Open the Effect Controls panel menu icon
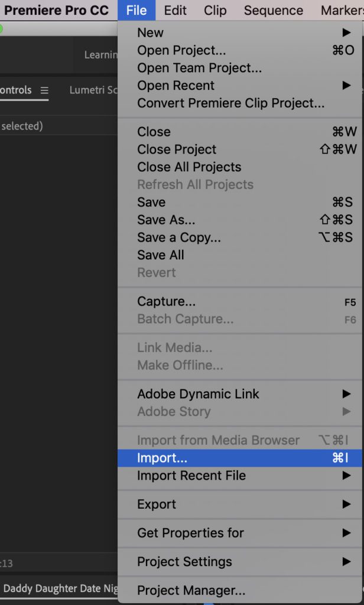The image size is (364, 605). coord(44,90)
